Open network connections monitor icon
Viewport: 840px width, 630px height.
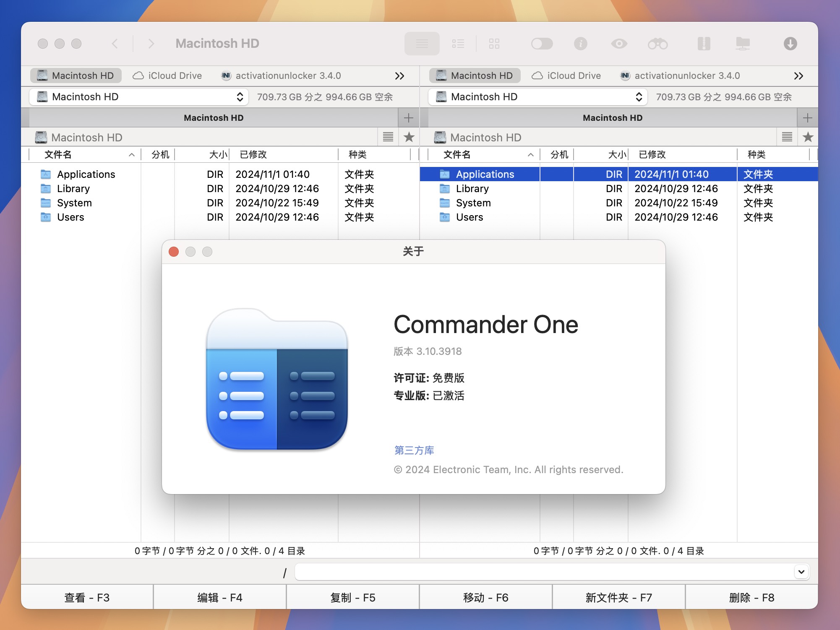pos(743,44)
